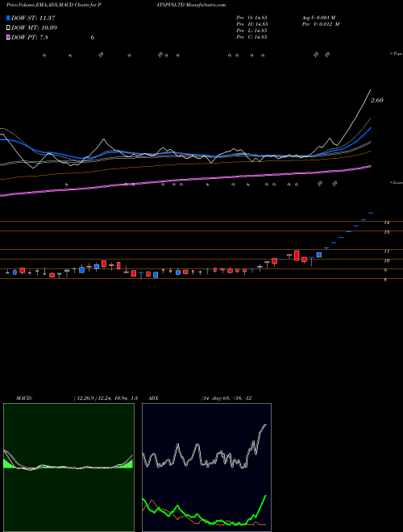Click the 'MACD:' panel heading
This screenshot has width=403, height=532.
tap(24, 398)
